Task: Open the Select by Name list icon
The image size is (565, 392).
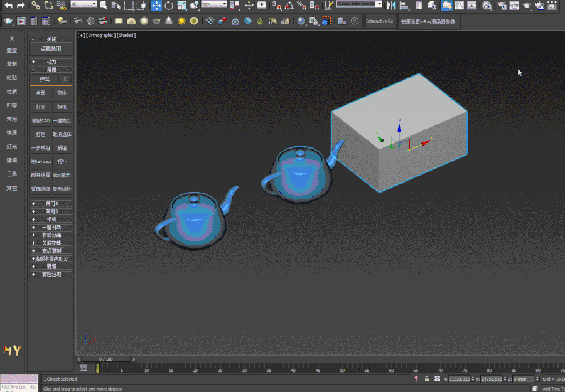Action: click(x=116, y=5)
